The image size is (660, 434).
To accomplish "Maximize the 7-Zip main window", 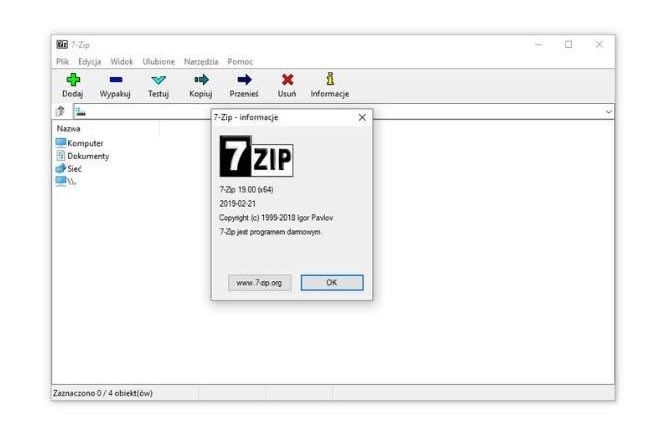I will click(x=569, y=44).
